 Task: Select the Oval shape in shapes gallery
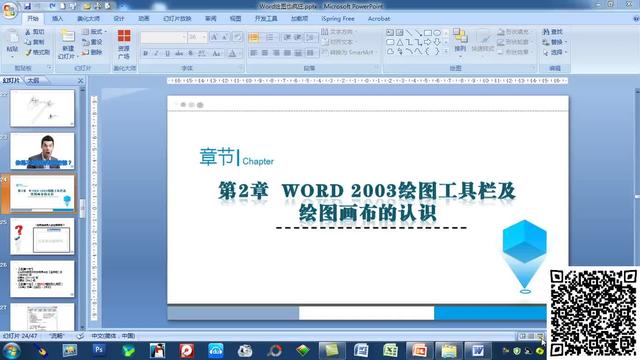click(x=437, y=33)
